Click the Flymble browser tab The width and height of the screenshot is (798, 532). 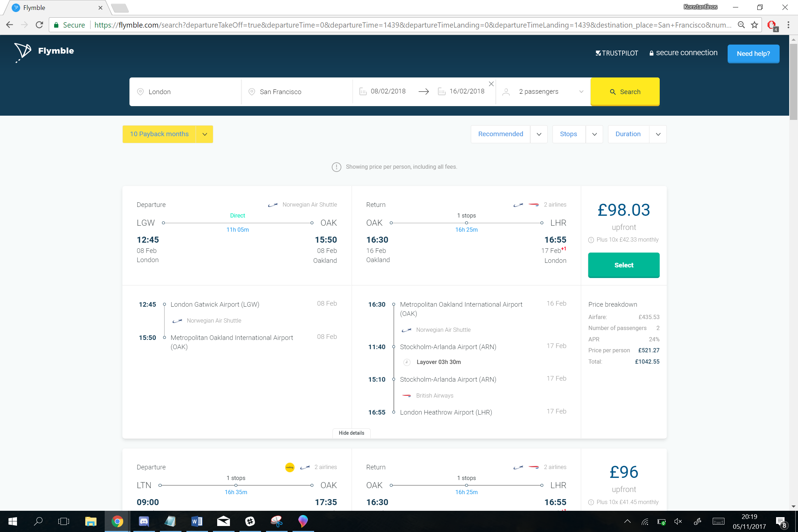coord(57,7)
